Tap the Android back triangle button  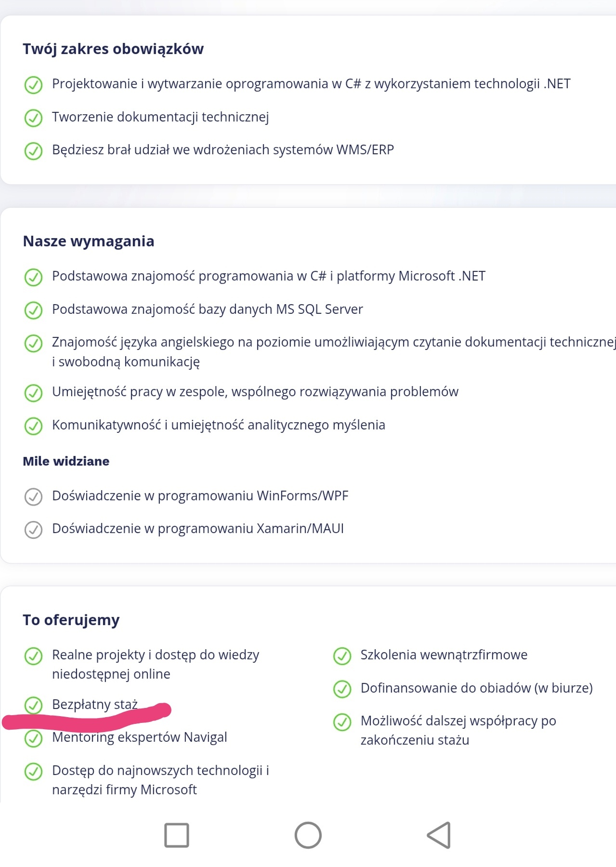439,835
